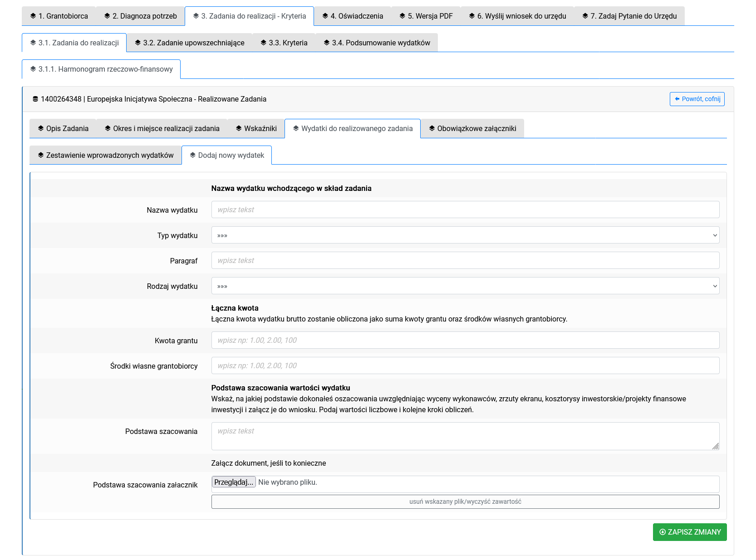Switch to the Wersja PDF tab
The image size is (756, 560).
coord(426,16)
